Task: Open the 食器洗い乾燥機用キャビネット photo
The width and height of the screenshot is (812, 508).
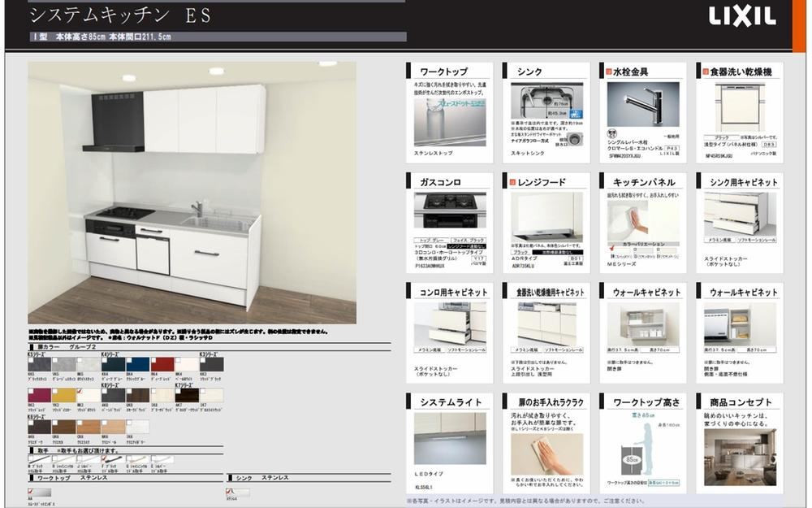Action: (x=546, y=323)
